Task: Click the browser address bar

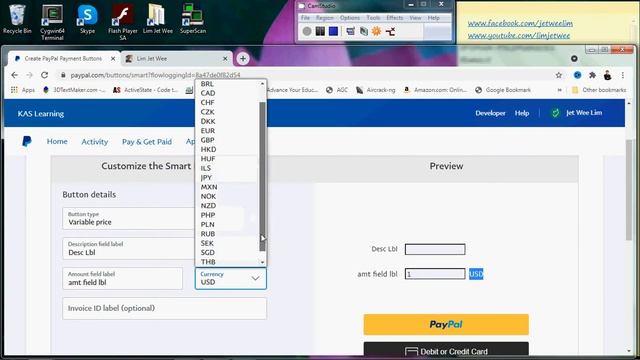Action: [x=306, y=75]
